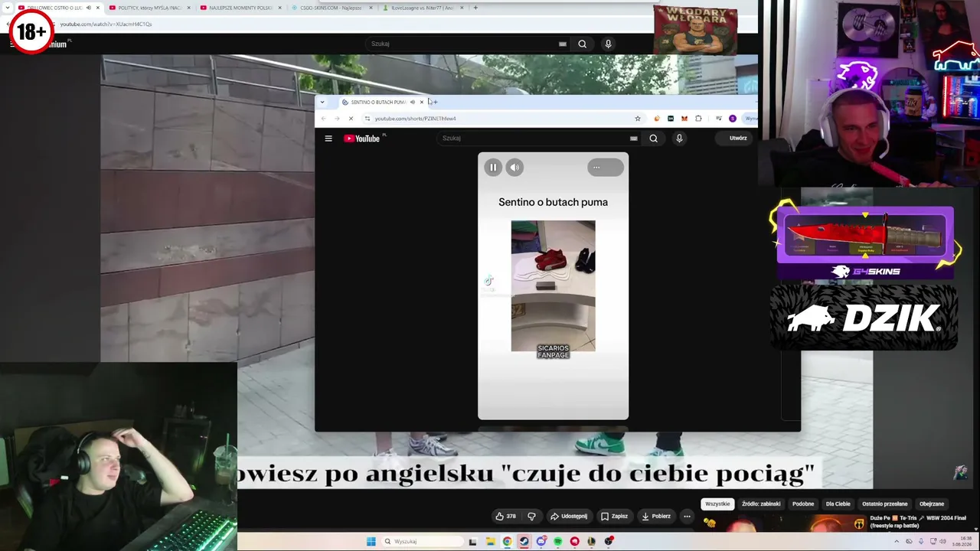
Task: Switch to the CSGO-SKINS.COM tab
Action: pyautogui.click(x=332, y=8)
